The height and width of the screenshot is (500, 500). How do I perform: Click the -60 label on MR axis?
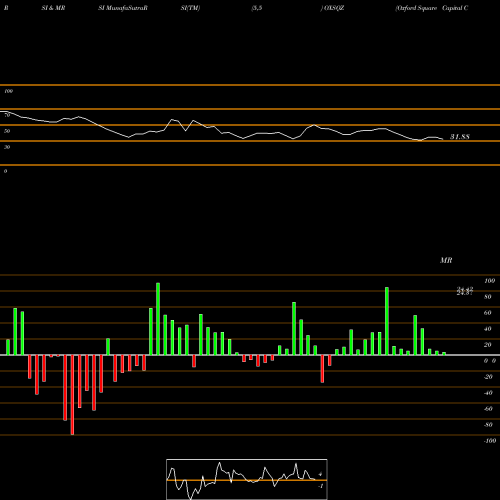coord(488,409)
